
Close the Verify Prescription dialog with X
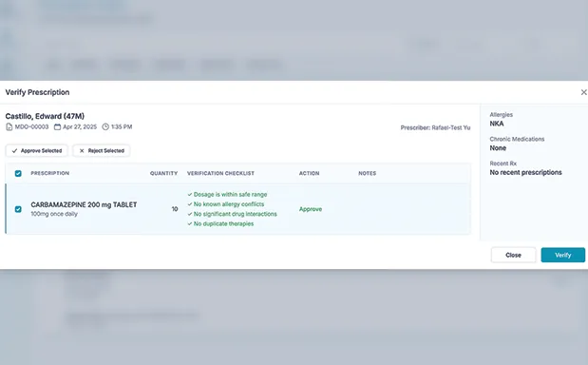tap(583, 92)
